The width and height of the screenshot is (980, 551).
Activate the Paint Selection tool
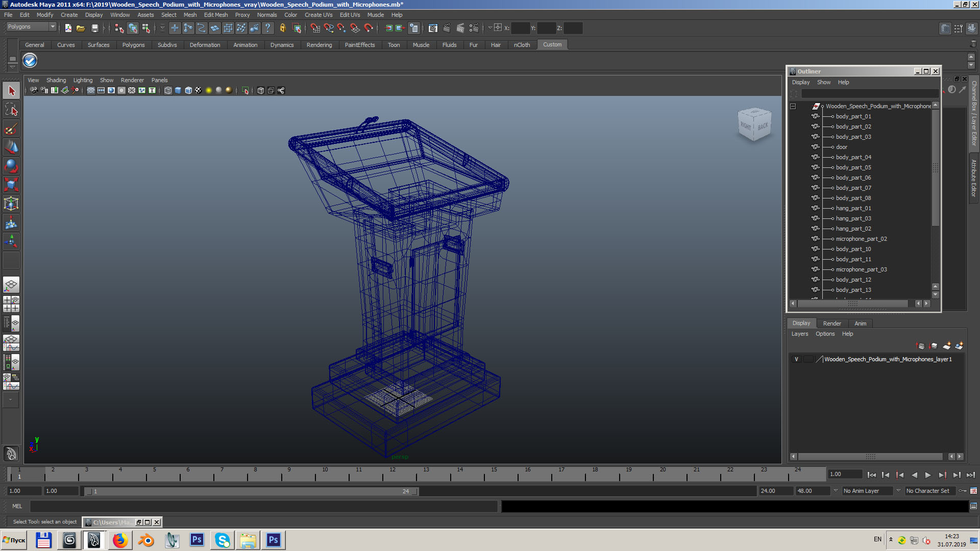(x=11, y=129)
